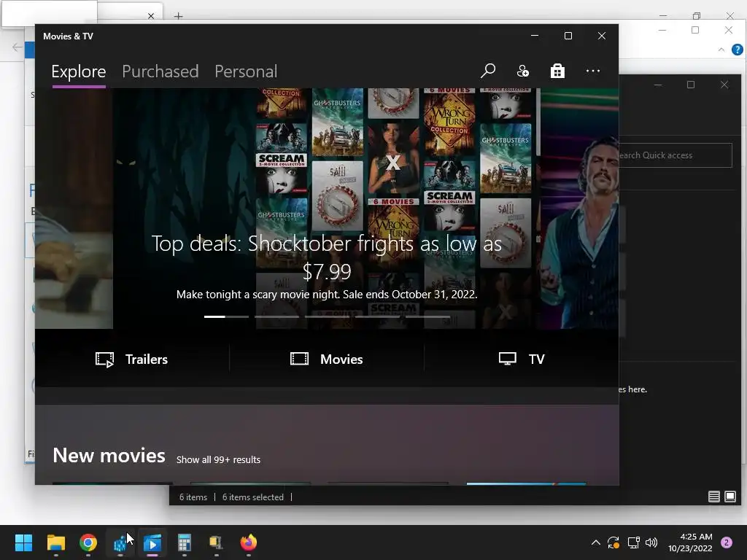Open the Microsoft Store bag icon

pos(557,71)
